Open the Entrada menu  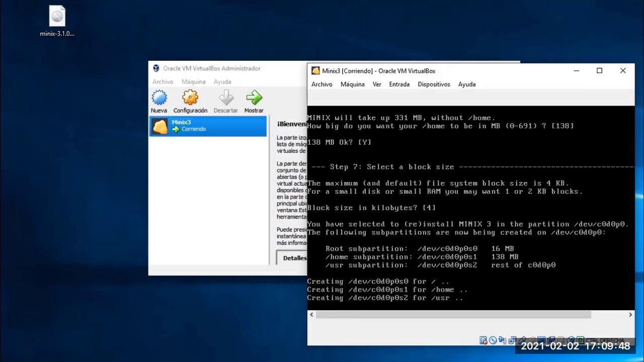point(399,84)
